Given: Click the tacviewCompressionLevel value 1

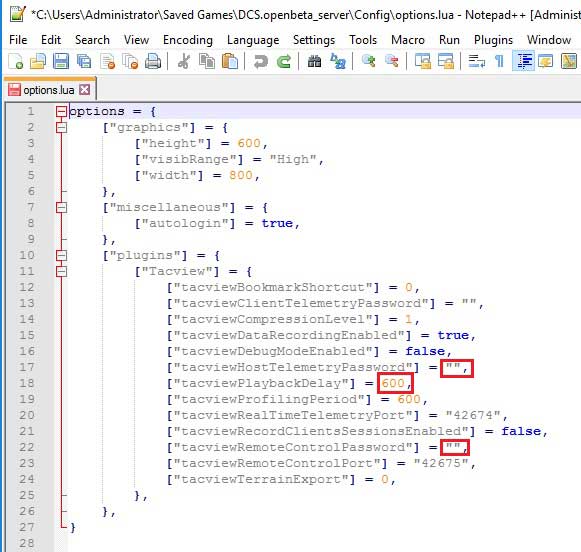Looking at the screenshot, I should [409, 319].
